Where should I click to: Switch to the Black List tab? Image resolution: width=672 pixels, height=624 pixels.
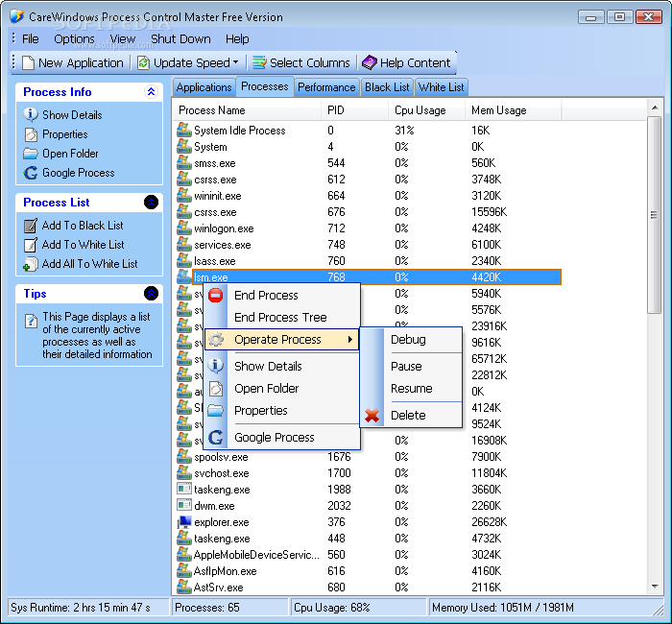[x=387, y=87]
